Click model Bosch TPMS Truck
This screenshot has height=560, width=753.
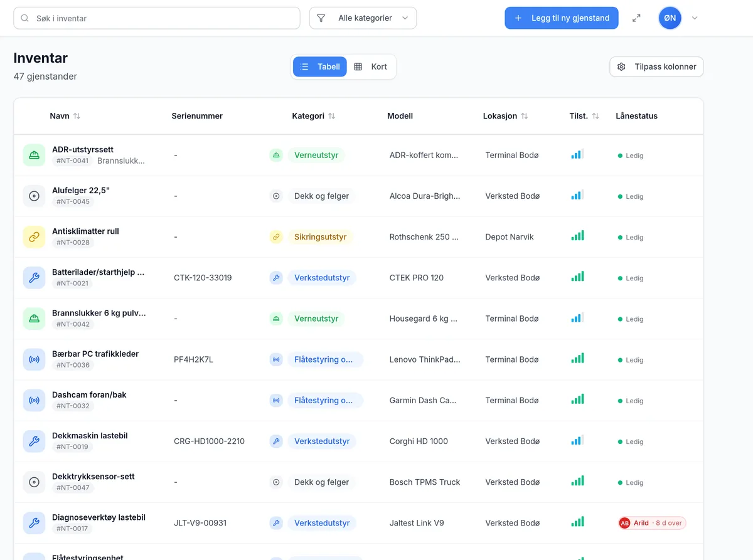425,482
